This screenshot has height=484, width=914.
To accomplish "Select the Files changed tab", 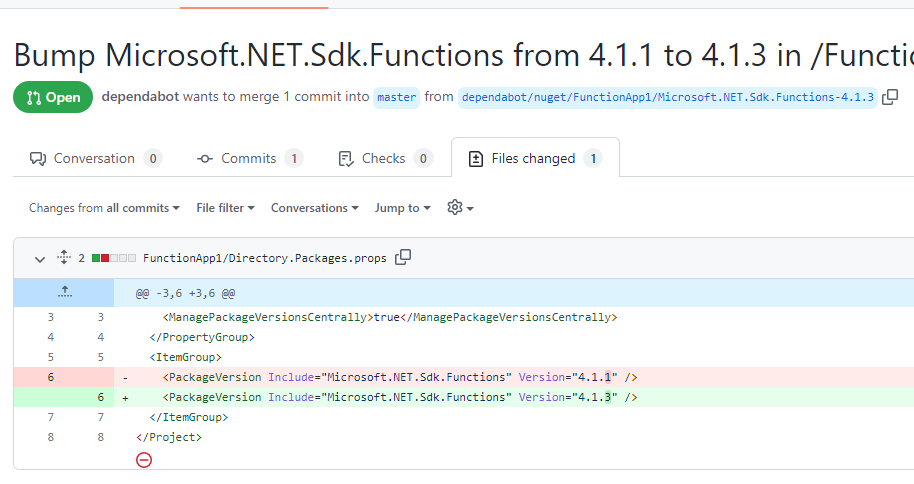I will point(535,158).
